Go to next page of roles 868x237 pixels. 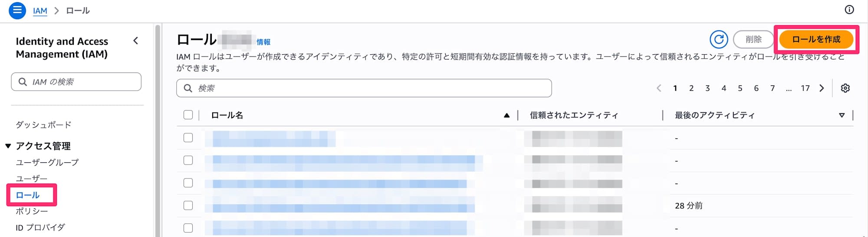[x=822, y=88]
